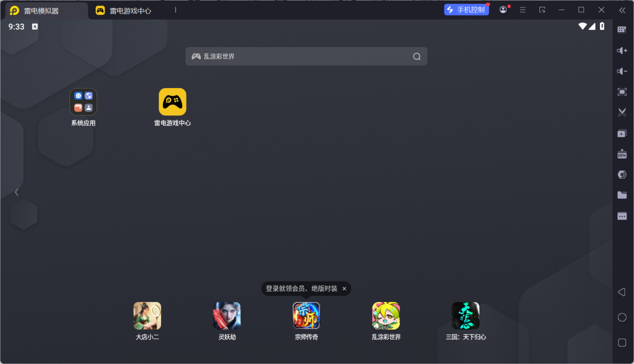Minimize the emulator window
634x364 pixels.
coord(561,10)
